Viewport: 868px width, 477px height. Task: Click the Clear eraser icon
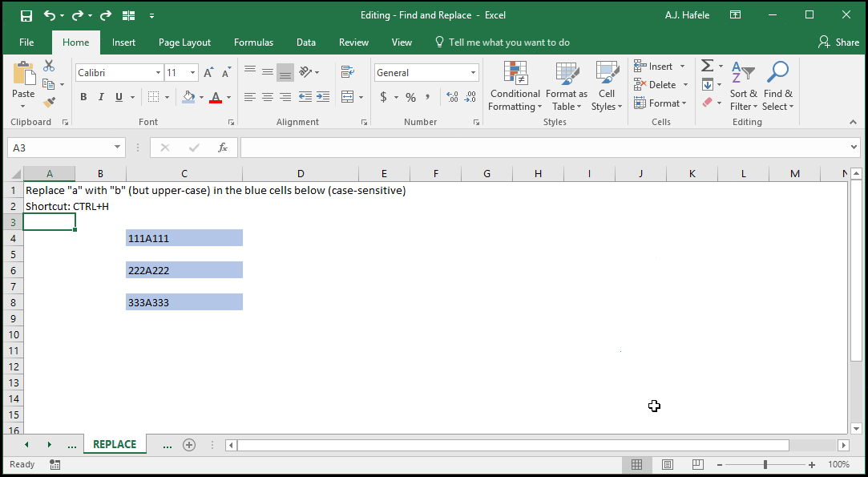(x=707, y=103)
